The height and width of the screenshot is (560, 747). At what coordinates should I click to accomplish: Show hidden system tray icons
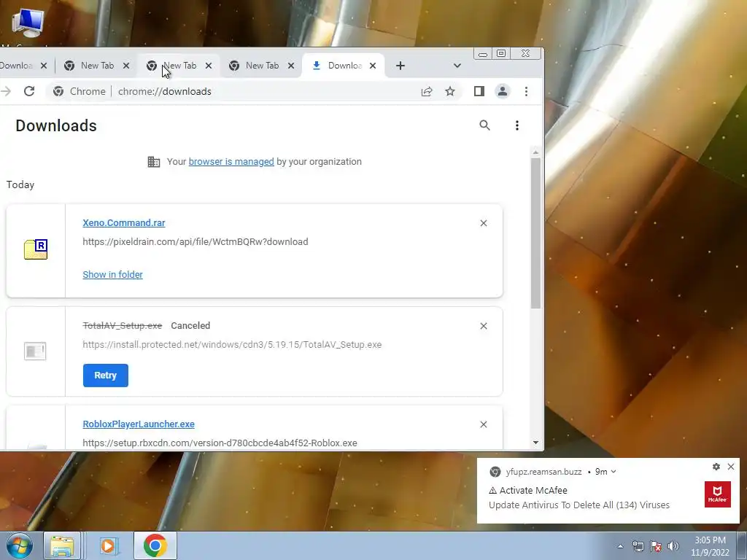620,546
